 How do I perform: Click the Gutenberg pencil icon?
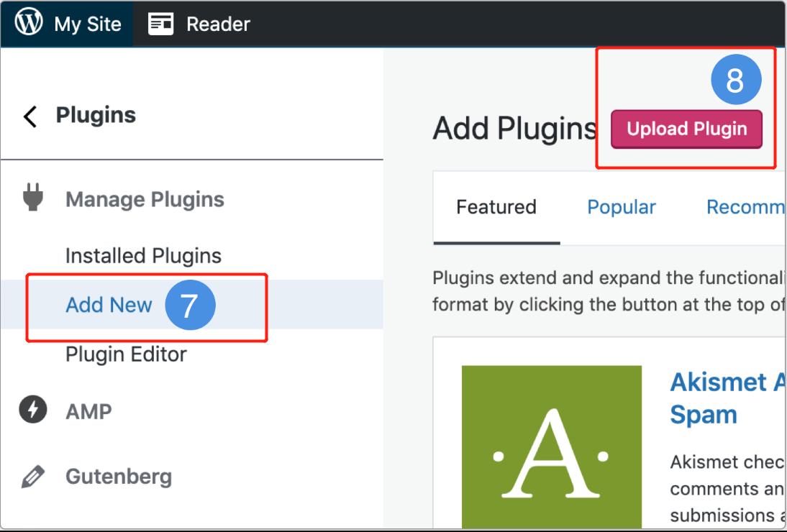point(32,476)
